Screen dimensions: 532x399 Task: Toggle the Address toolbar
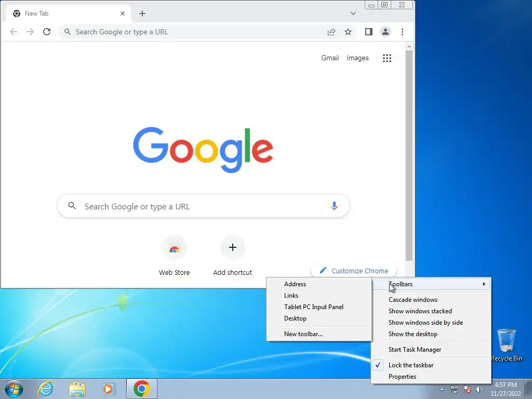click(320, 284)
